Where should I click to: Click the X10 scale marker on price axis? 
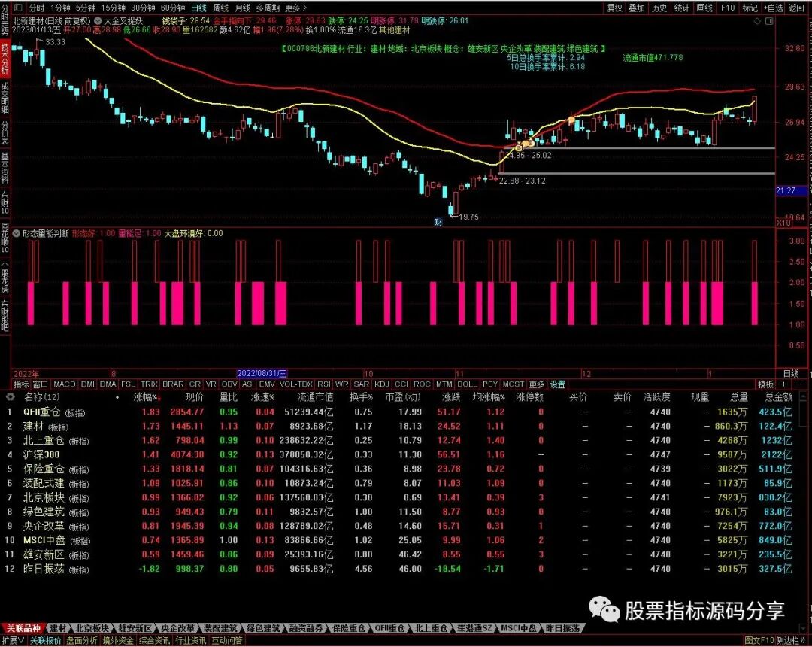(x=783, y=222)
